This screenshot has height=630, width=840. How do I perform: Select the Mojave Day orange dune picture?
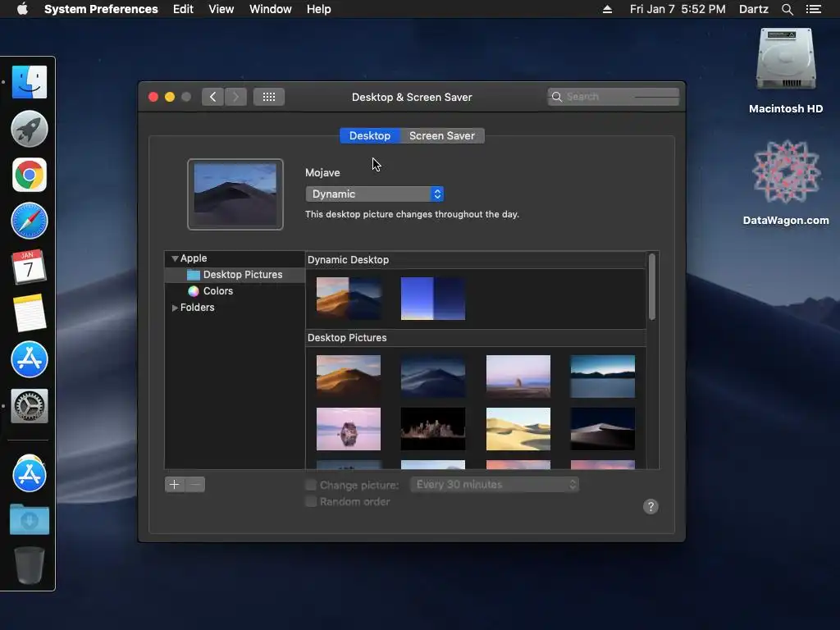point(349,376)
